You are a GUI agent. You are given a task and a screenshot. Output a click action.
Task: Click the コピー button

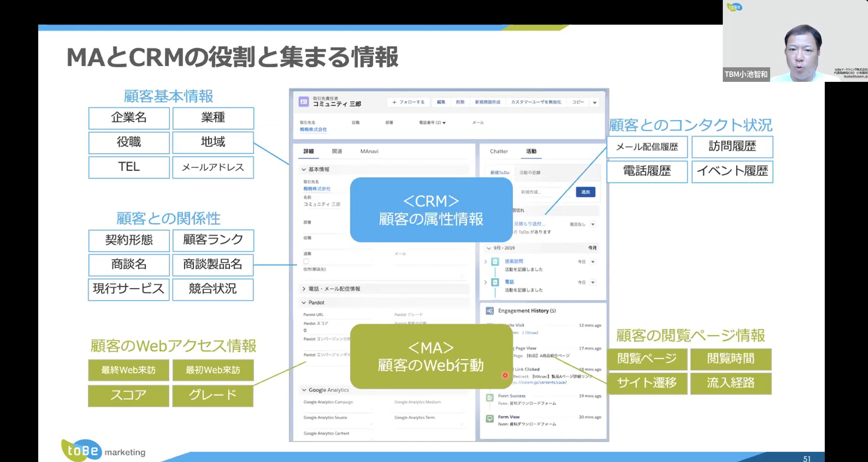(x=578, y=102)
